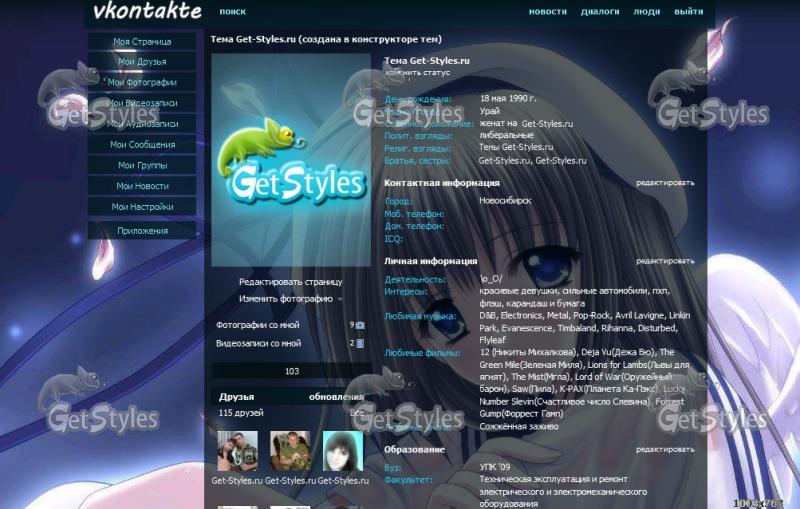Click the 115 друзей link

click(x=241, y=413)
